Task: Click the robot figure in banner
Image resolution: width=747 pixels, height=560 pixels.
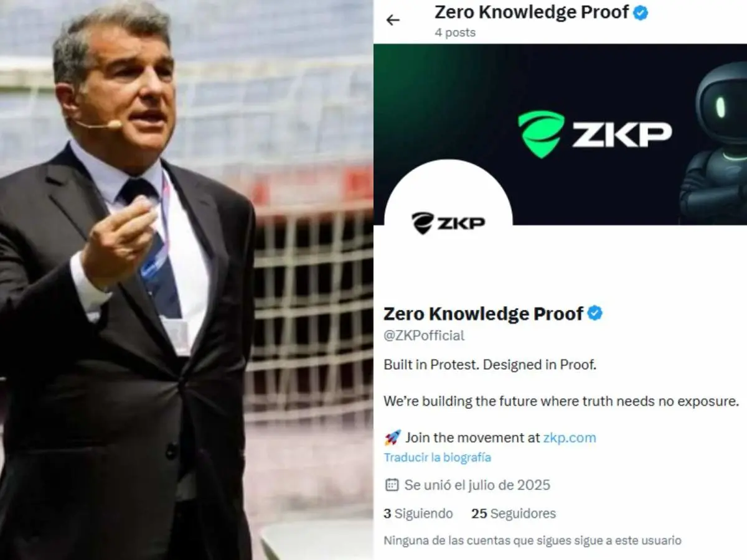Action: [715, 142]
